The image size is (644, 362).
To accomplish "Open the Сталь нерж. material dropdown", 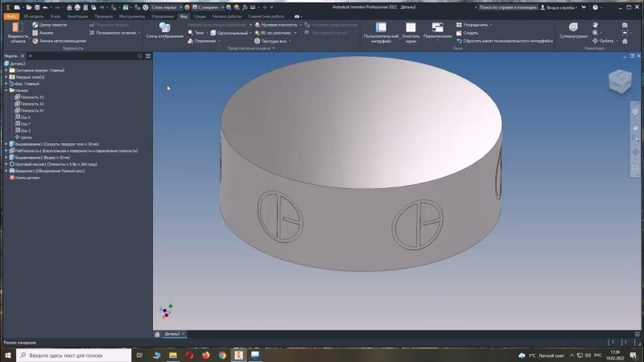I will click(x=163, y=7).
